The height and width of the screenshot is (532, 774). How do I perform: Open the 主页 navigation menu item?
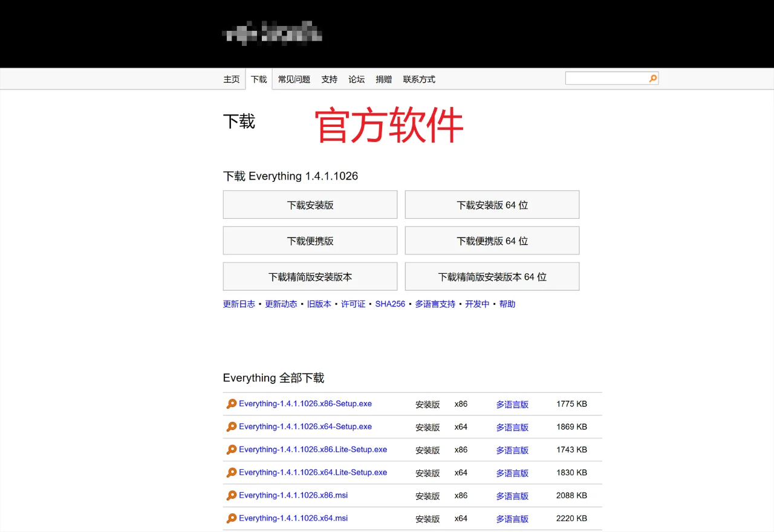click(232, 79)
